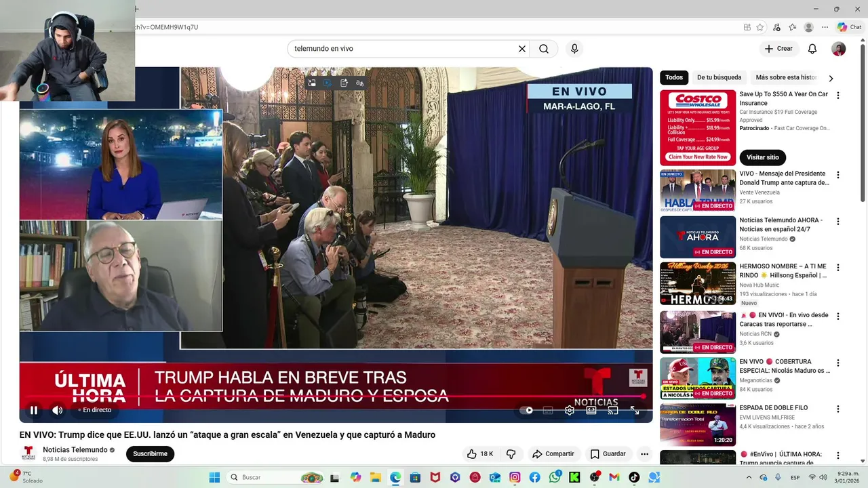Save the video with Guardar

click(608, 454)
